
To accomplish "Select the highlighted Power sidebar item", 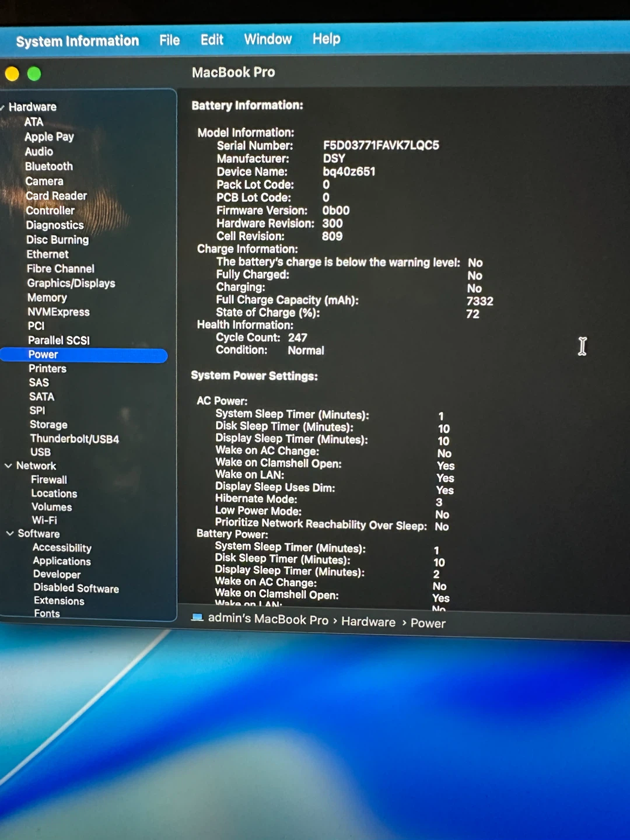I will pyautogui.click(x=84, y=355).
